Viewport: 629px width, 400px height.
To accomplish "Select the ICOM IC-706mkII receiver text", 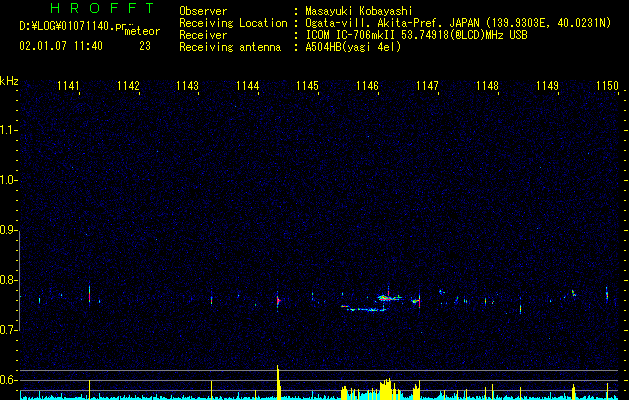I will [416, 35].
